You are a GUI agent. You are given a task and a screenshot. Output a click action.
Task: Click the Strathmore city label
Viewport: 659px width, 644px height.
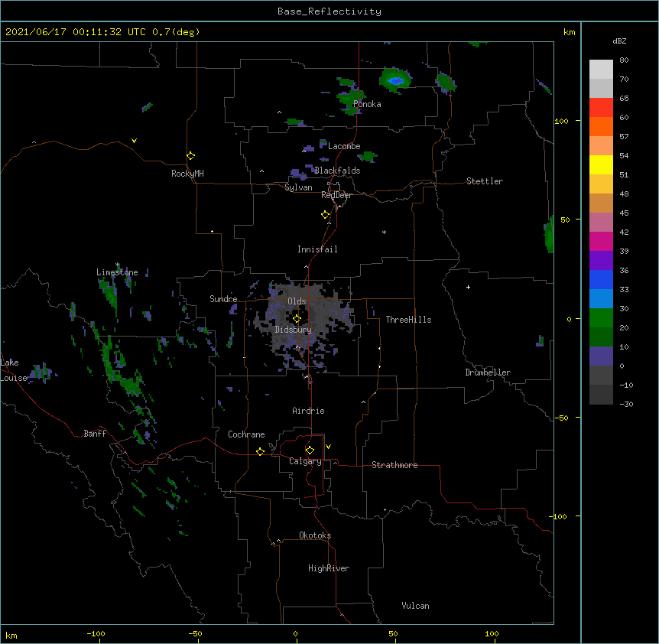coord(394,465)
